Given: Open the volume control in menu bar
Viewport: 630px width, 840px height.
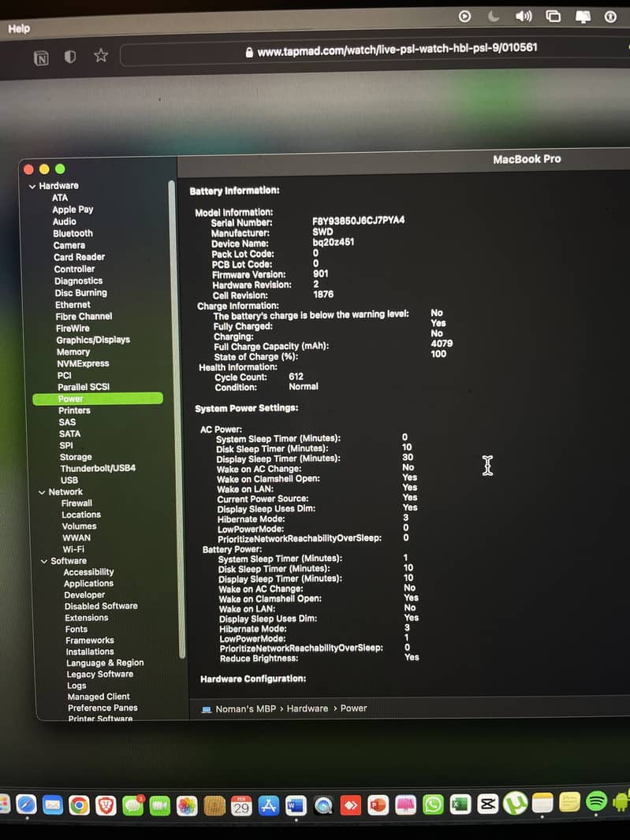Looking at the screenshot, I should pyautogui.click(x=524, y=16).
